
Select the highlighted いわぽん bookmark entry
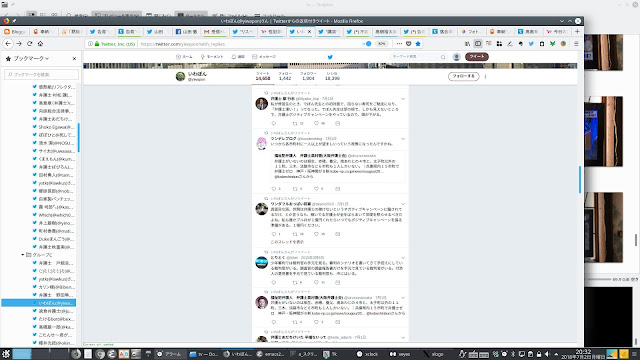pyautogui.click(x=39, y=303)
